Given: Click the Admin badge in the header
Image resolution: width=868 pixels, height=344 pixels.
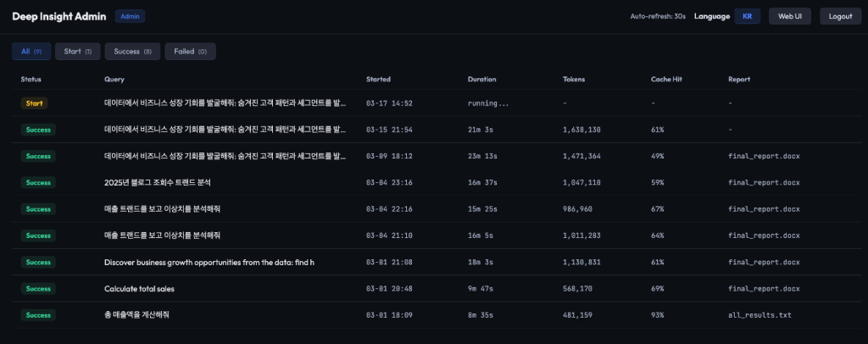Looking at the screenshot, I should pyautogui.click(x=130, y=16).
